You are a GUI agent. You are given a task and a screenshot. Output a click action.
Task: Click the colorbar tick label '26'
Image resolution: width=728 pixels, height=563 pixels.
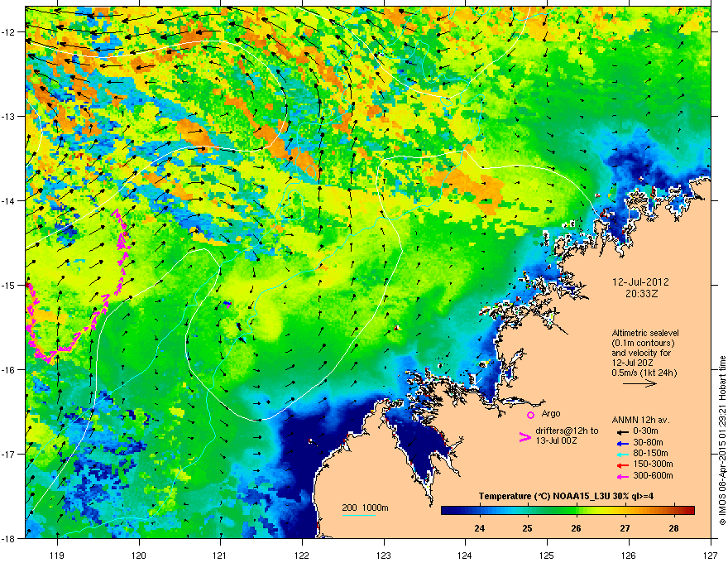pyautogui.click(x=576, y=528)
